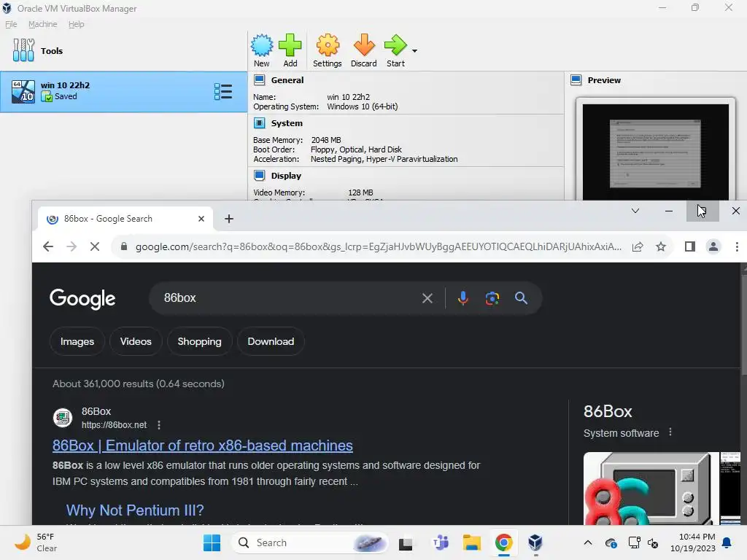Viewport: 747px width, 560px height.
Task: Open the Help menu in VirtualBox
Action: [76, 24]
